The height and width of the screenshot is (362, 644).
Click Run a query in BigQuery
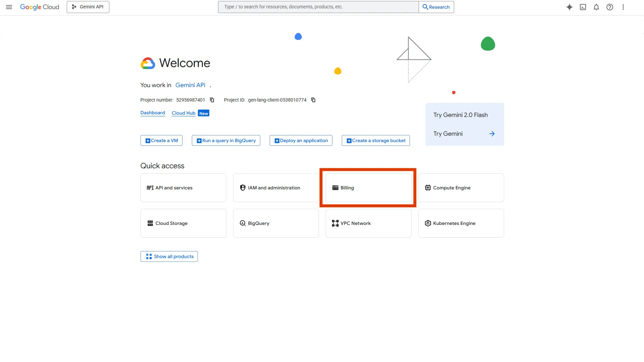pos(226,140)
